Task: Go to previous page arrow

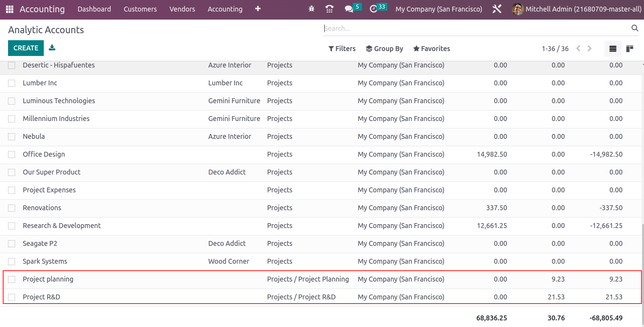Action: [579, 48]
